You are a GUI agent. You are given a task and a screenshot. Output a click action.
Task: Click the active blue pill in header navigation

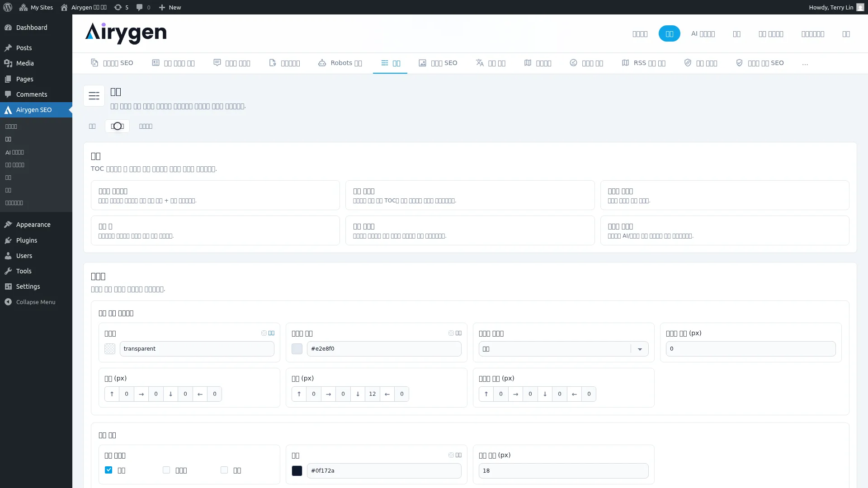[x=669, y=34]
